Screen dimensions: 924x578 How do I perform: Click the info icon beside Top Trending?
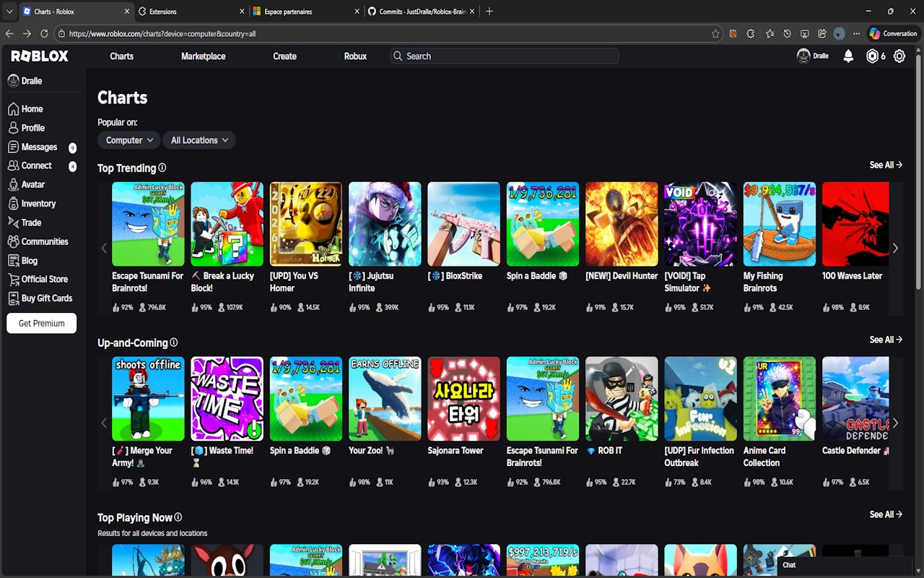(x=162, y=168)
